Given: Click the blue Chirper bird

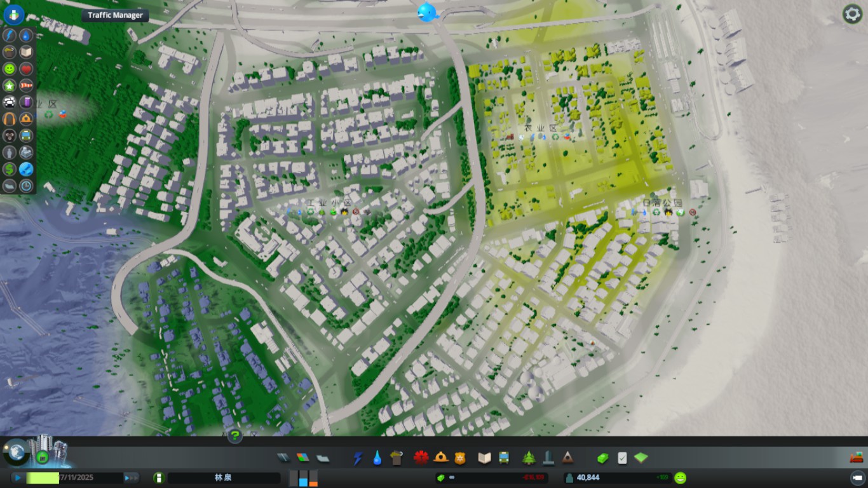Looking at the screenshot, I should pyautogui.click(x=427, y=11).
